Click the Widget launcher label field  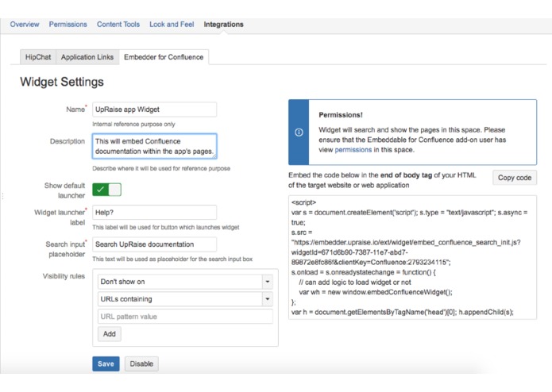point(155,213)
